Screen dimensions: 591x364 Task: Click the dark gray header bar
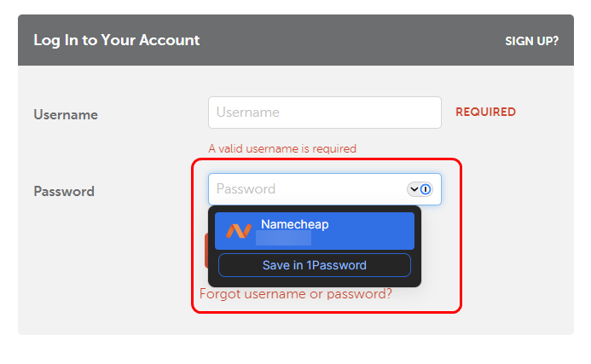pos(341,40)
